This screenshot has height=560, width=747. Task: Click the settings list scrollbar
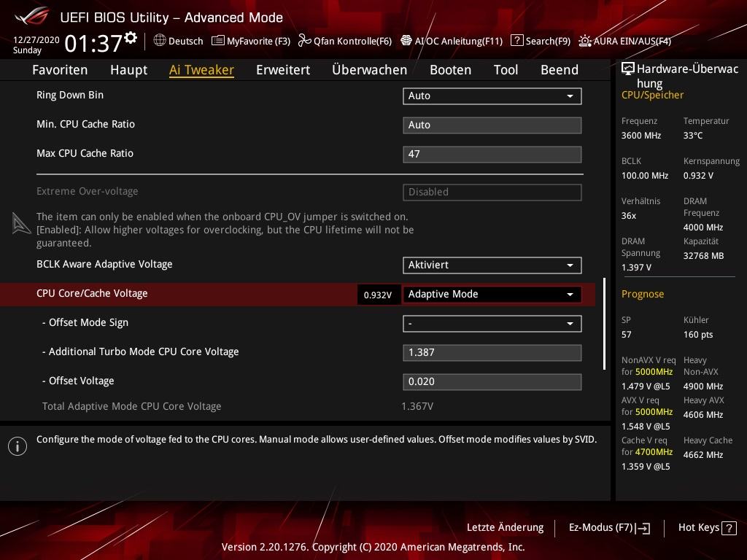604,324
